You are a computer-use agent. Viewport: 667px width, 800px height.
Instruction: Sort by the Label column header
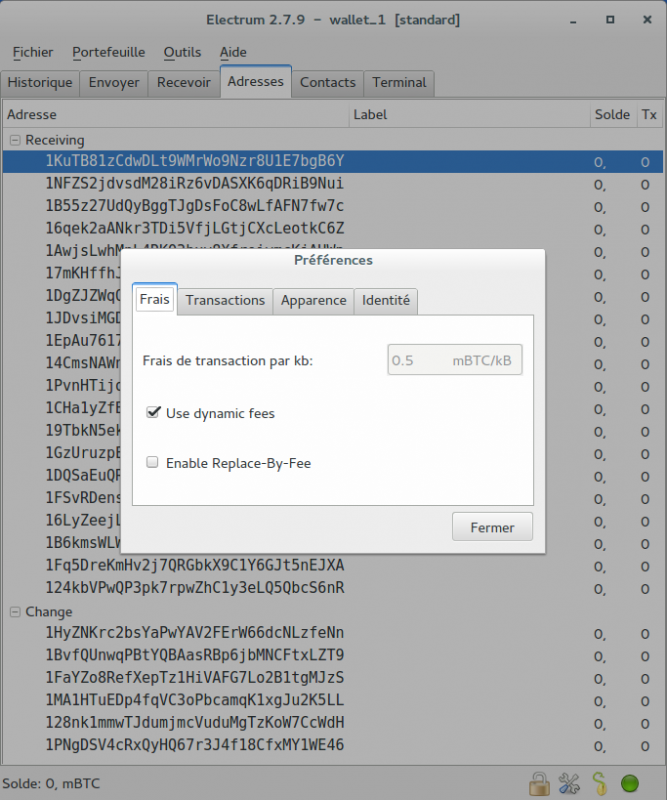tap(470, 114)
